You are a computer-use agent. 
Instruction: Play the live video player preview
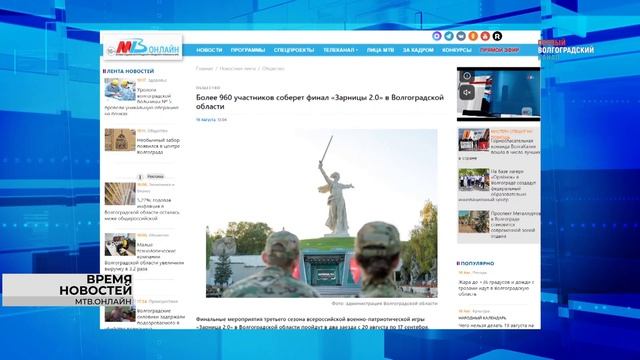(498, 94)
